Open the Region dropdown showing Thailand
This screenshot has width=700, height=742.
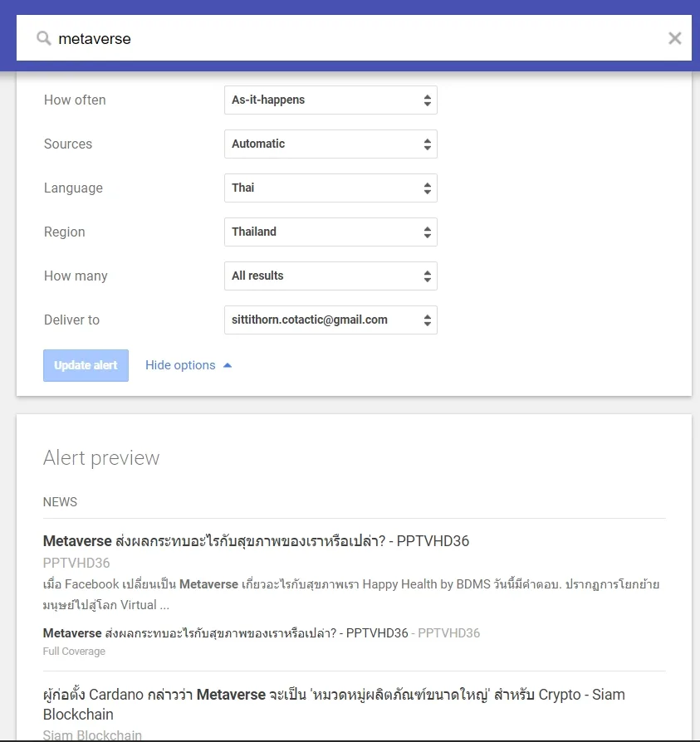click(330, 232)
